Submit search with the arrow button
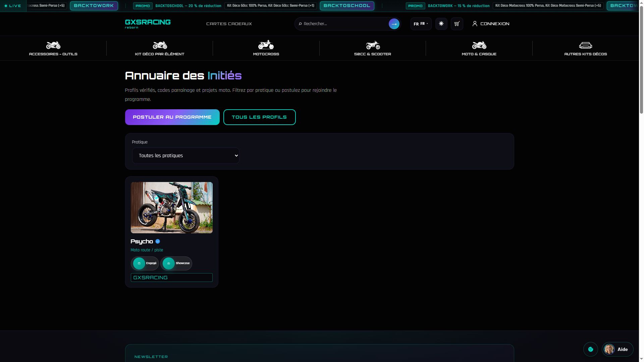 click(394, 24)
